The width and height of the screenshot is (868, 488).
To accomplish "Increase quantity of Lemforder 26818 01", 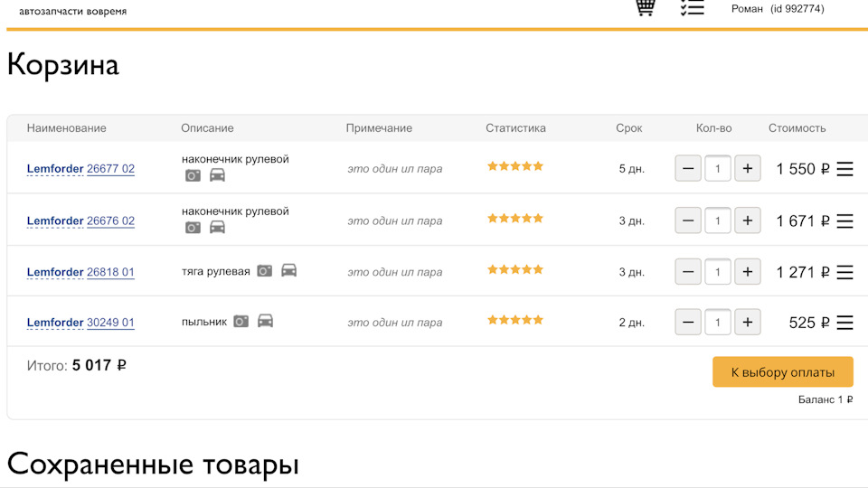I will tap(748, 272).
